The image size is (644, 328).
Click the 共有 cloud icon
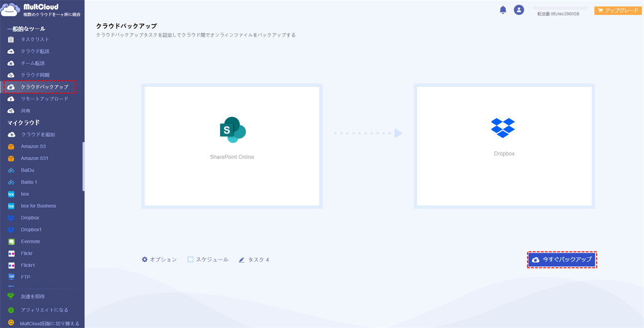(11, 111)
